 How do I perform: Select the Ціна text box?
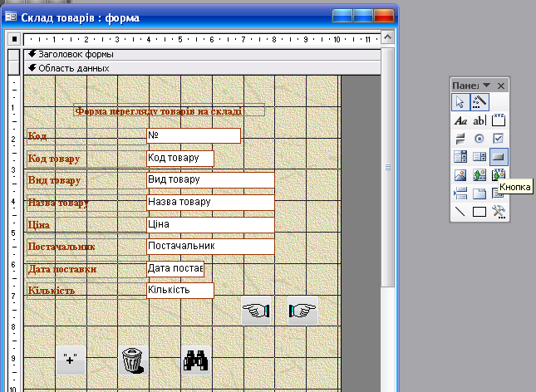pyautogui.click(x=210, y=225)
